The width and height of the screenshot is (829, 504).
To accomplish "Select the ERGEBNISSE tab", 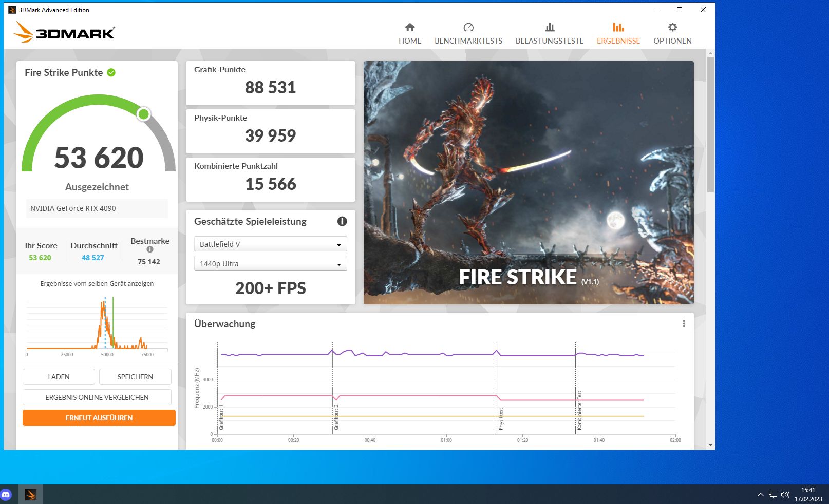I will (x=618, y=34).
